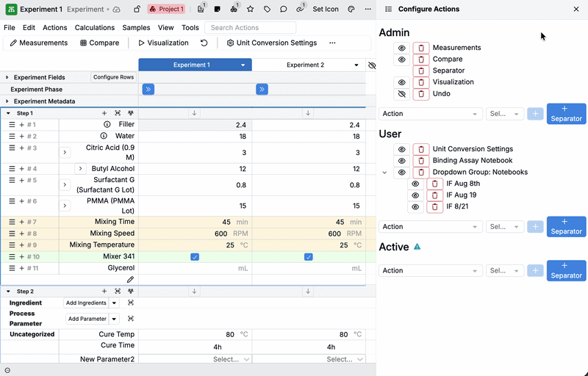This screenshot has height=376, width=588.
Task: Click the Undo arrow in toolbar
Action: click(204, 43)
